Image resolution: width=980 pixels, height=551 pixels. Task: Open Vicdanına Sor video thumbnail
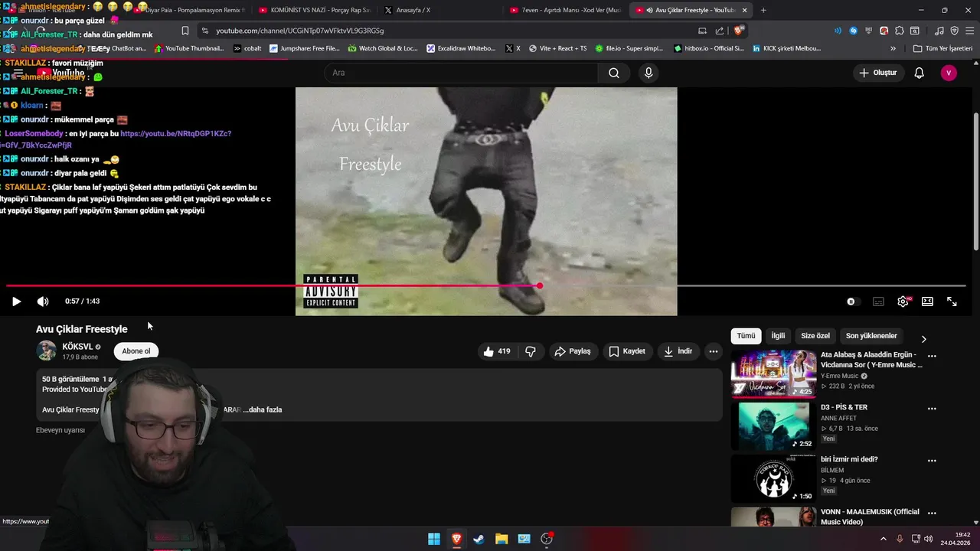pyautogui.click(x=773, y=373)
